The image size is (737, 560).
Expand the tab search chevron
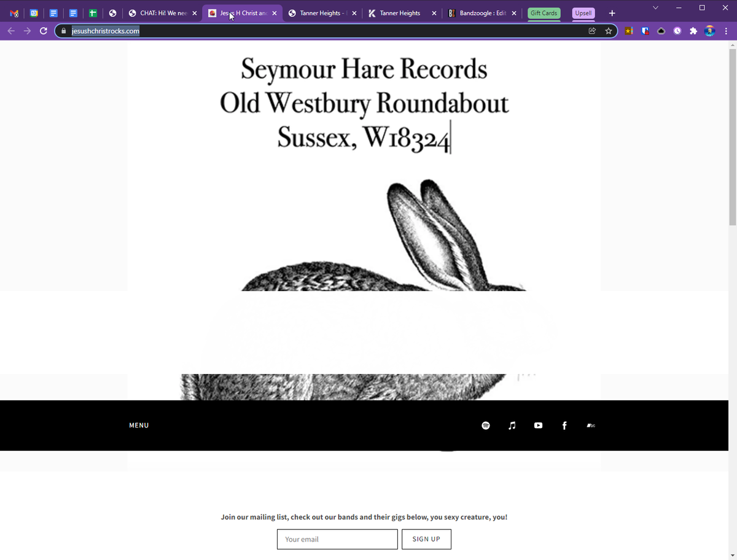pyautogui.click(x=655, y=8)
